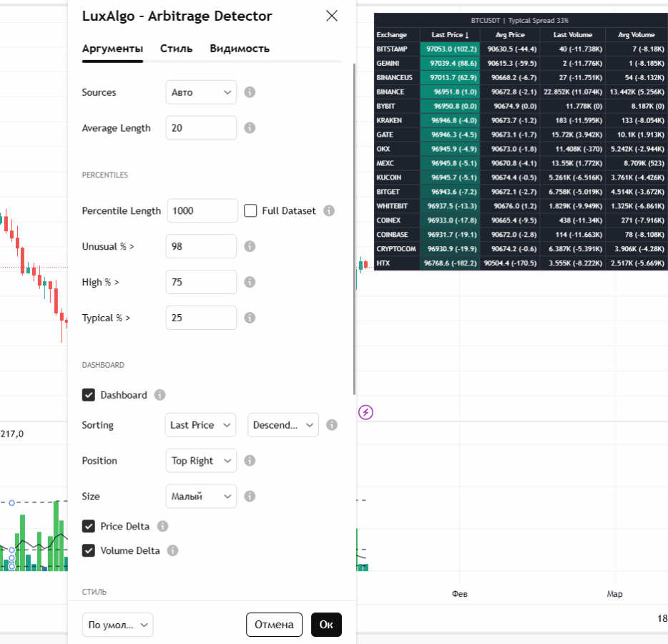668x644 pixels.
Task: Click info icon next to Sources
Action: tap(250, 92)
